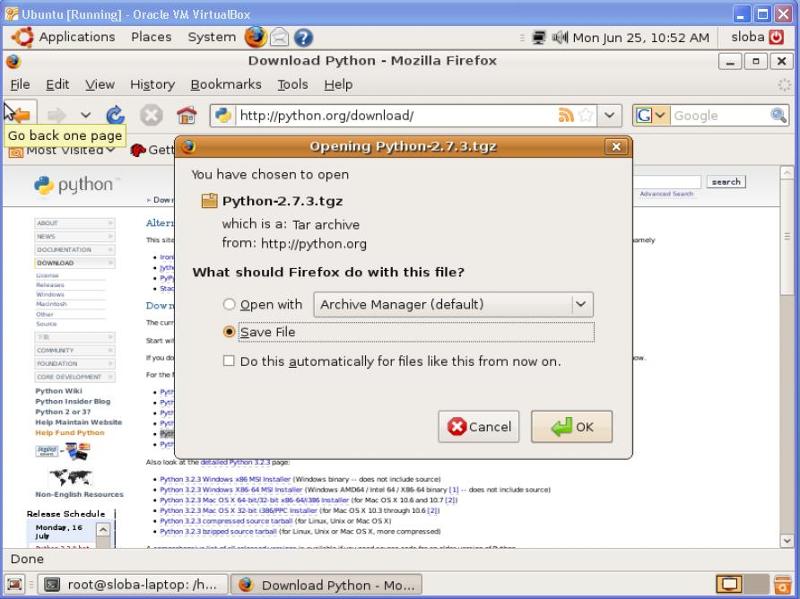This screenshot has height=599, width=800.
Task: Open the Edit menu
Action: pyautogui.click(x=57, y=85)
